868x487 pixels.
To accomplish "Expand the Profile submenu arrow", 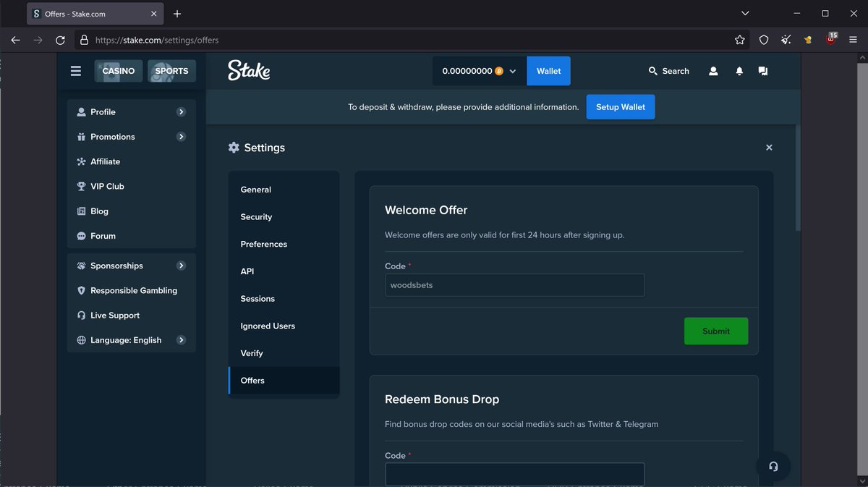I will coord(181,112).
